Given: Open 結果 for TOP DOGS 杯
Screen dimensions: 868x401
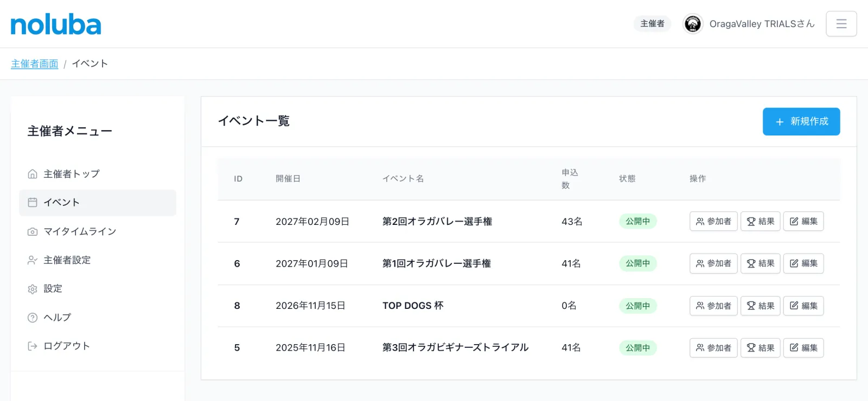Looking at the screenshot, I should pos(761,306).
